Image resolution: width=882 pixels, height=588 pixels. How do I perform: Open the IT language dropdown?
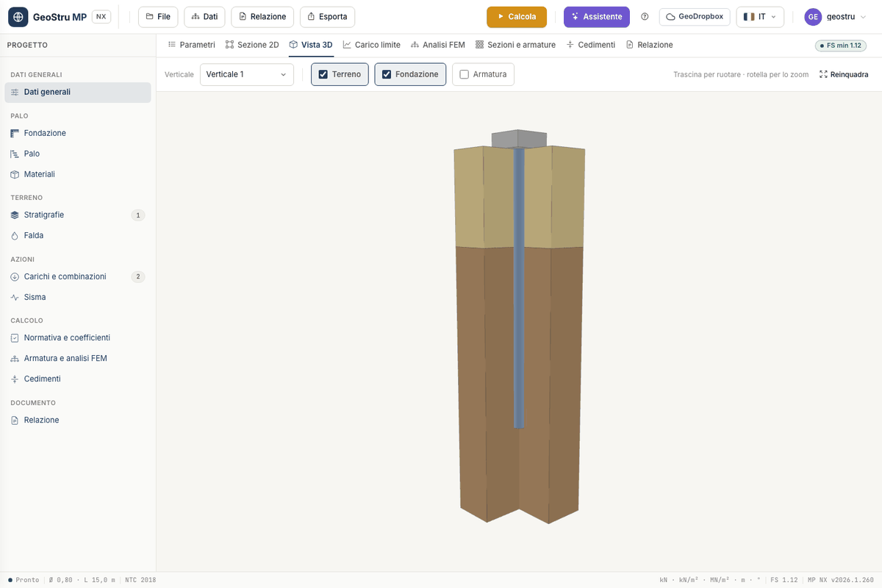(760, 17)
